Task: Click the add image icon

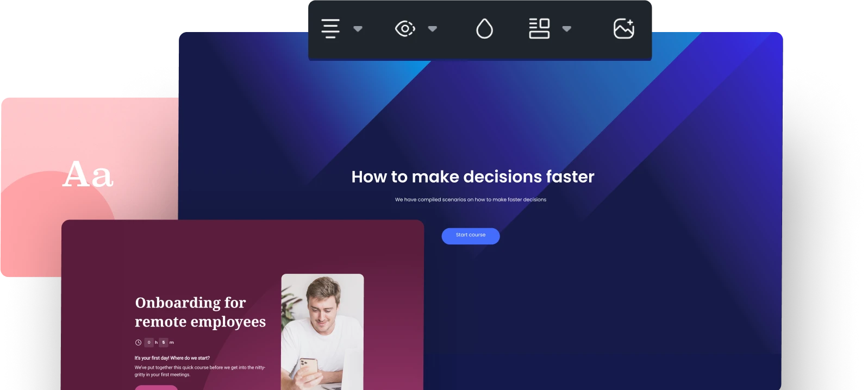Action: 624,29
